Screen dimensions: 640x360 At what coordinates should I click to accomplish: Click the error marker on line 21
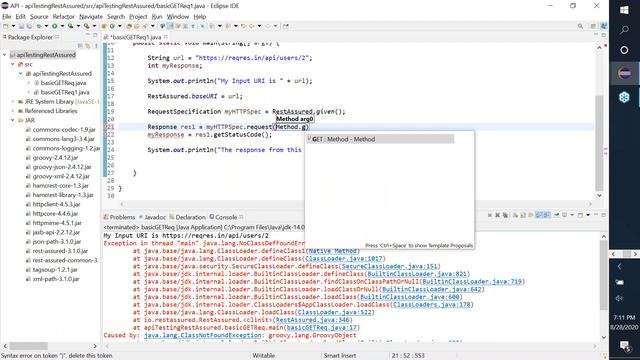click(106, 127)
